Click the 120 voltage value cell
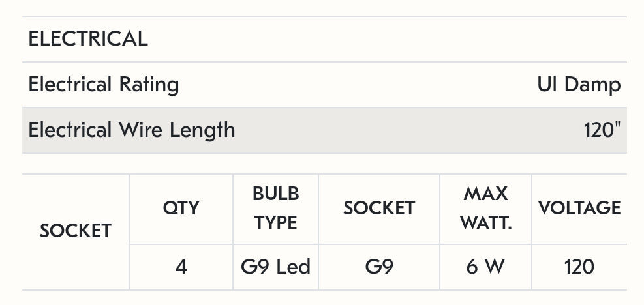This screenshot has height=305, width=644. 579,266
